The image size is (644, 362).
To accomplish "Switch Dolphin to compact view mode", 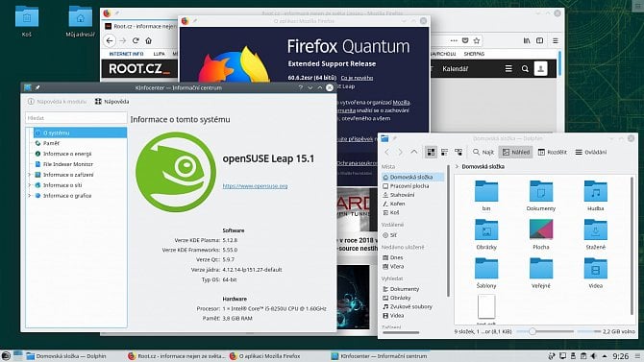I will [x=444, y=153].
